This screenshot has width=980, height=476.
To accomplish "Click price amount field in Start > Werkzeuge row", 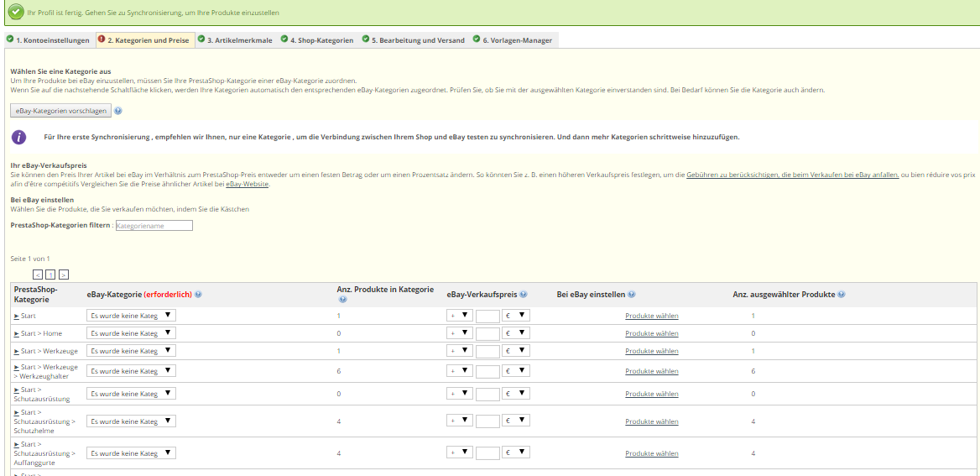I will tap(487, 351).
